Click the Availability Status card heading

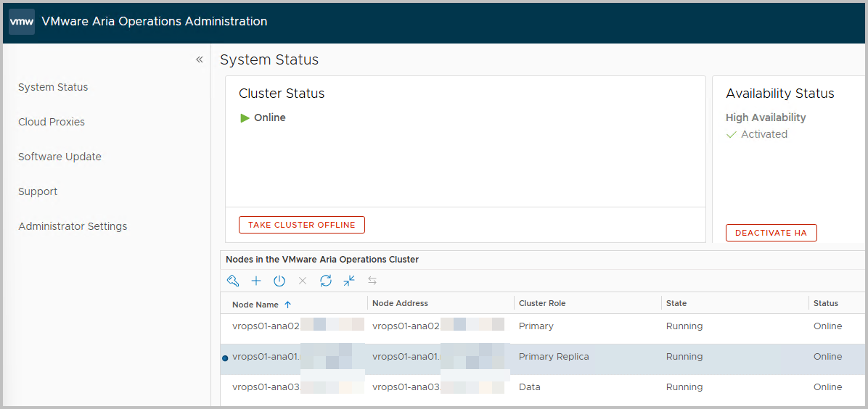780,94
